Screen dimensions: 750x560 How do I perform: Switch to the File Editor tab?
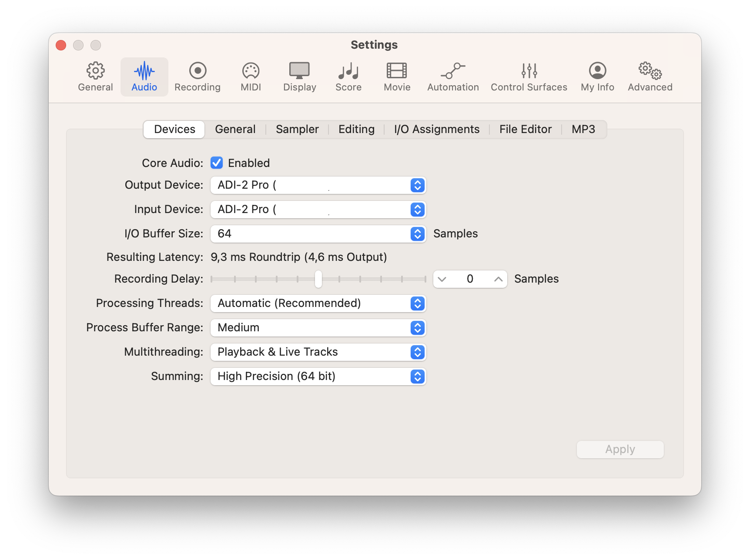tap(526, 130)
